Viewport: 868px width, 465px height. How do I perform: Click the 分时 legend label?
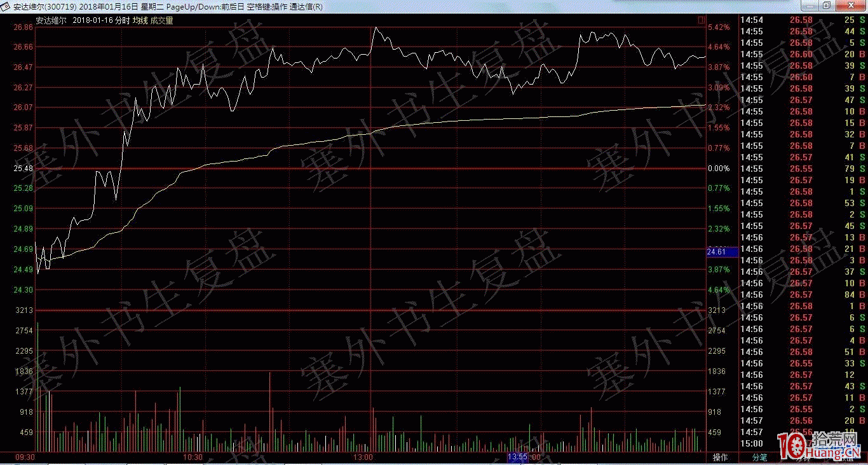tap(122, 20)
